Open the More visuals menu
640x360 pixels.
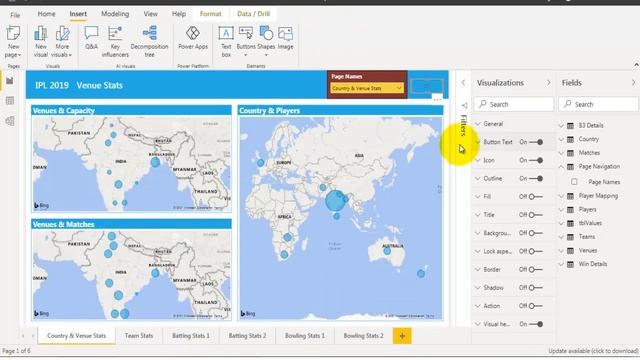pos(62,41)
